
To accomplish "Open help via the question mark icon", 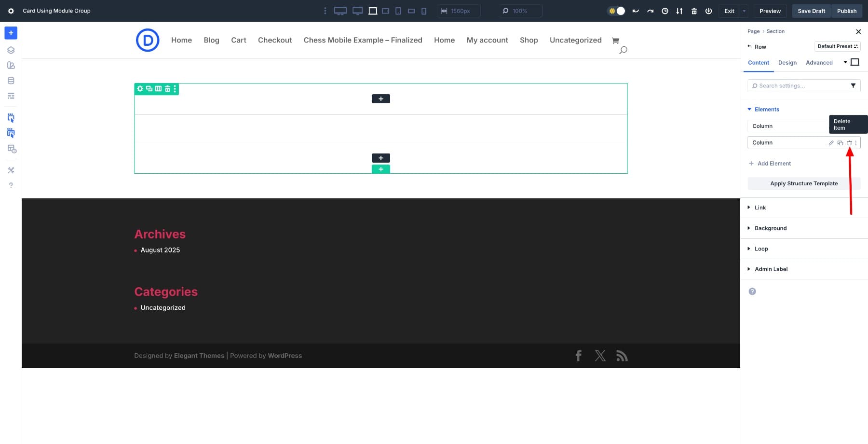I will click(x=11, y=185).
